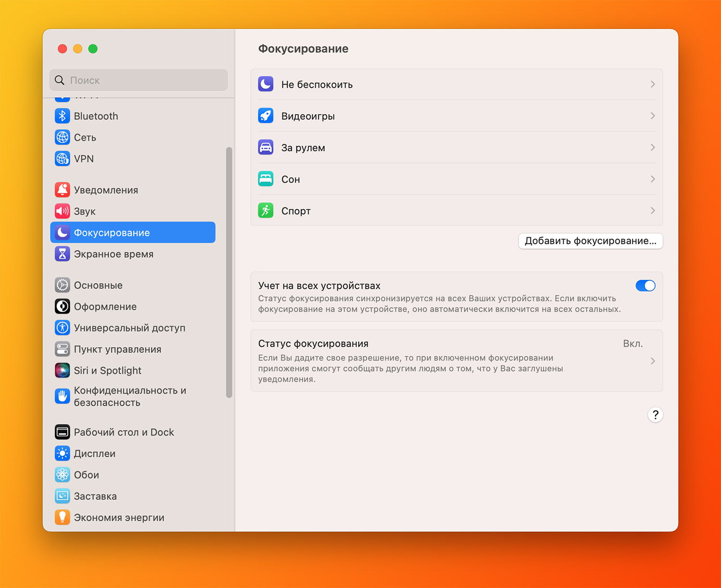Click the VPN globe icon
Image resolution: width=721 pixels, height=588 pixels.
pos(62,159)
